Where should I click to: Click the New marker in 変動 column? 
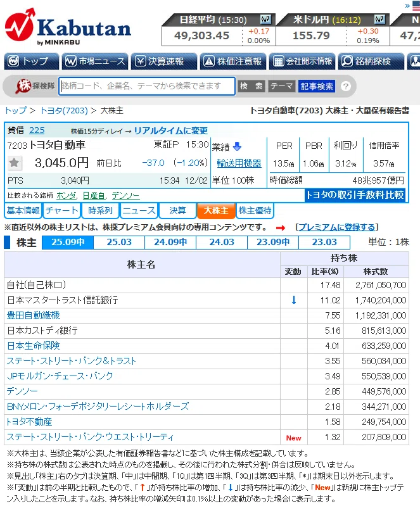(293, 438)
